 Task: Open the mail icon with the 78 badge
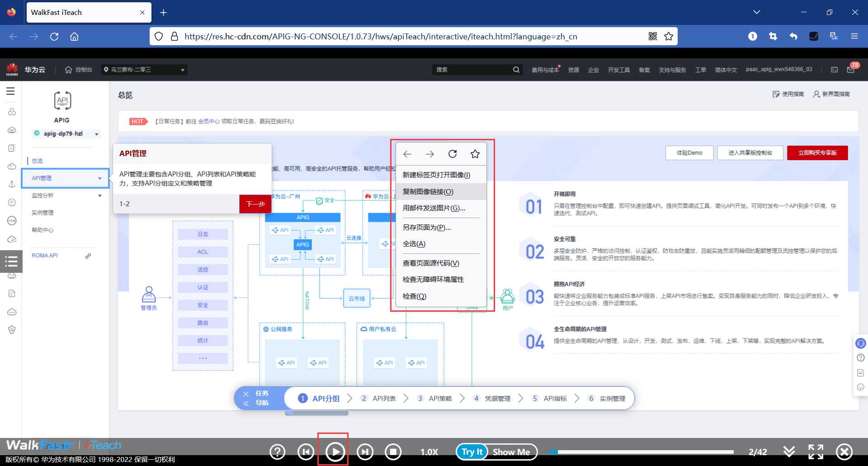pos(851,69)
